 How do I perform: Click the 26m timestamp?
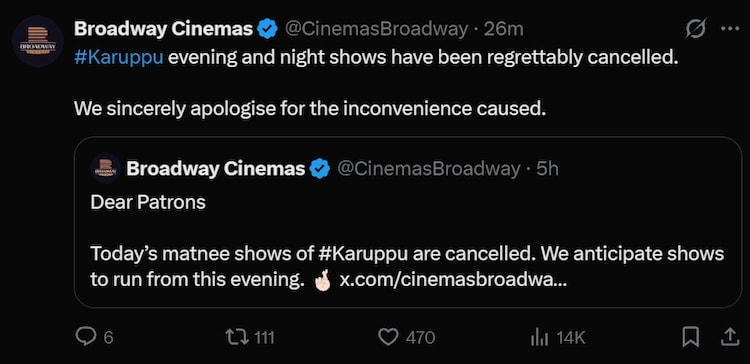click(x=503, y=30)
